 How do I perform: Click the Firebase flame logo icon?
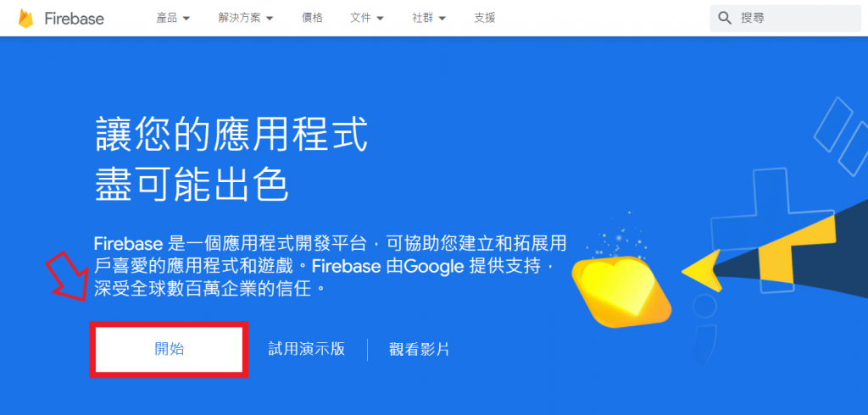coord(25,19)
